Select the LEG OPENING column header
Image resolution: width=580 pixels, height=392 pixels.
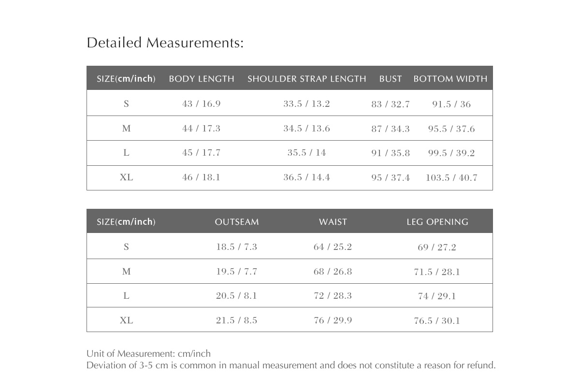click(x=437, y=222)
